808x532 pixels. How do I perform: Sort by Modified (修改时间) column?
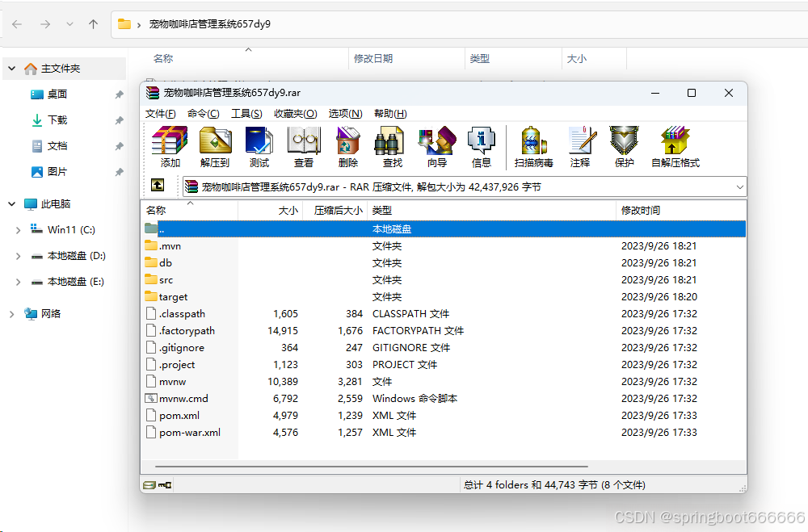click(x=680, y=210)
